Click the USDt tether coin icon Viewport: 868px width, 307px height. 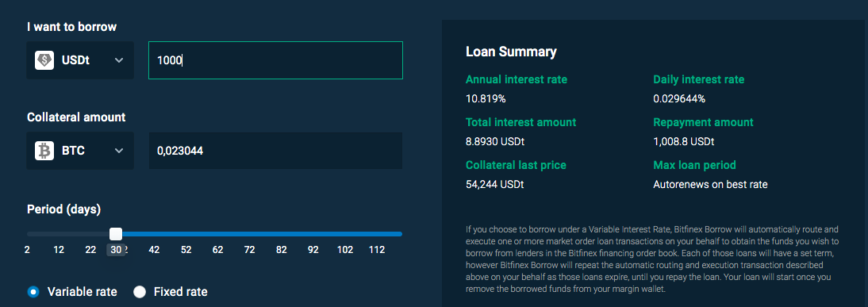tap(44, 60)
